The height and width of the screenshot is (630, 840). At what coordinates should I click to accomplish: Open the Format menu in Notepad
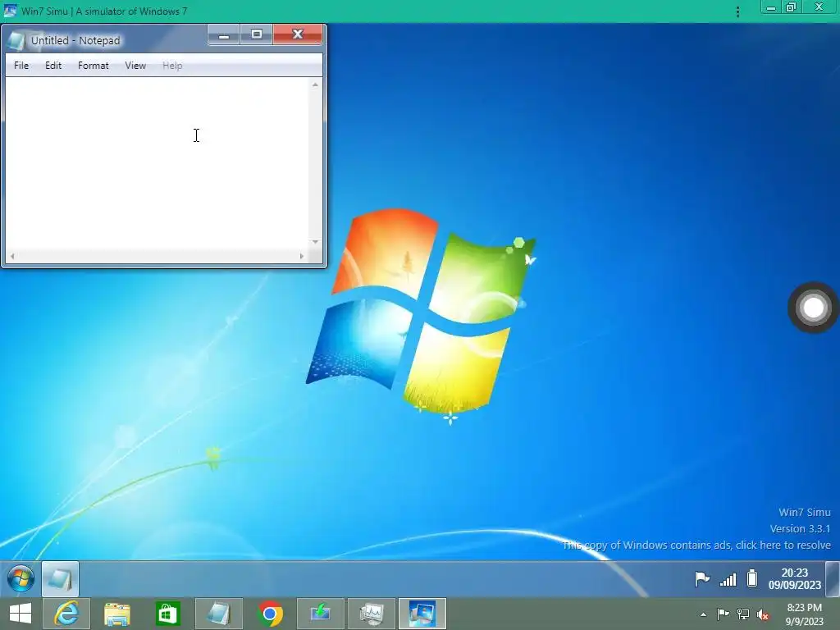pos(94,66)
